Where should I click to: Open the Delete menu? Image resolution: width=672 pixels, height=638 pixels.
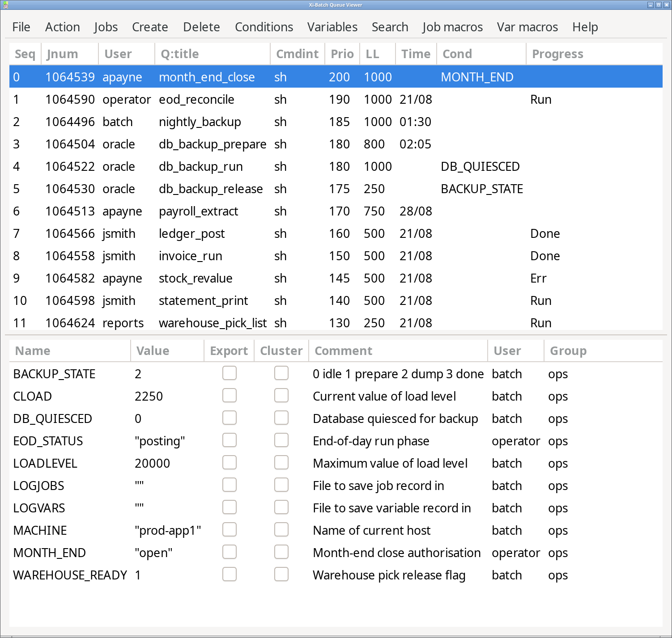click(201, 27)
